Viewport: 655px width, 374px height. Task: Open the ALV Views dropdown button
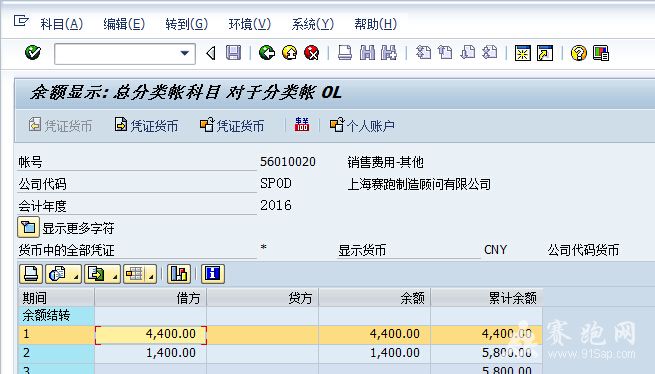coord(63,274)
